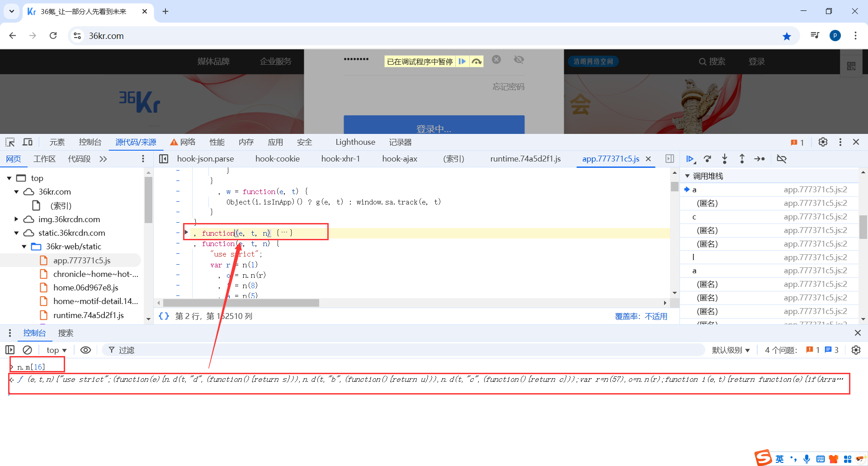Step into next function call
The height and width of the screenshot is (466, 868).
tap(725, 159)
